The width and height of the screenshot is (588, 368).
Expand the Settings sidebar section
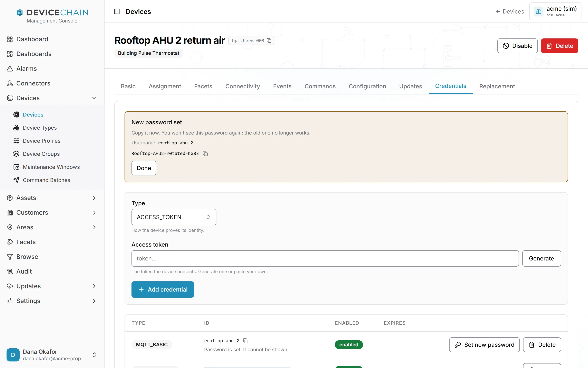pyautogui.click(x=94, y=301)
